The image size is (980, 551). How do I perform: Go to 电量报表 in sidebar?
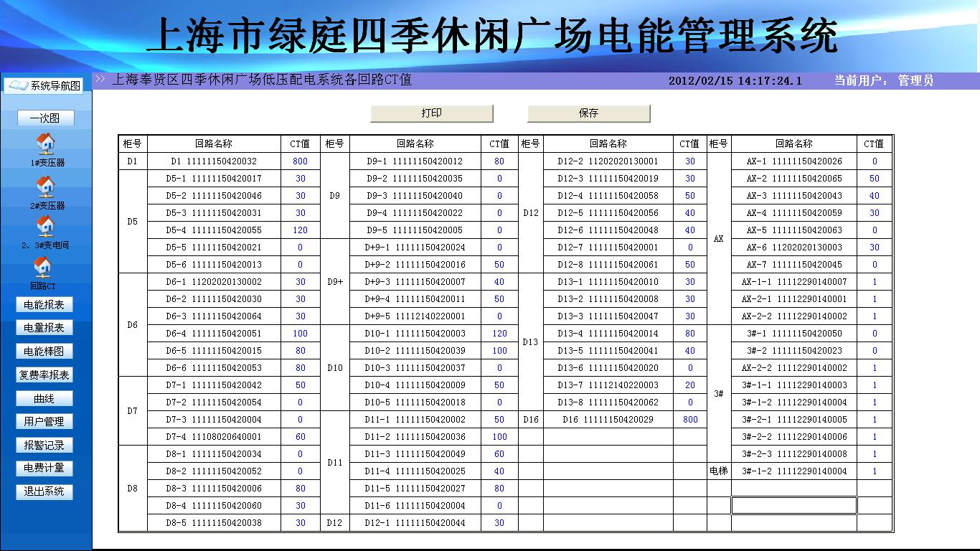(x=44, y=328)
